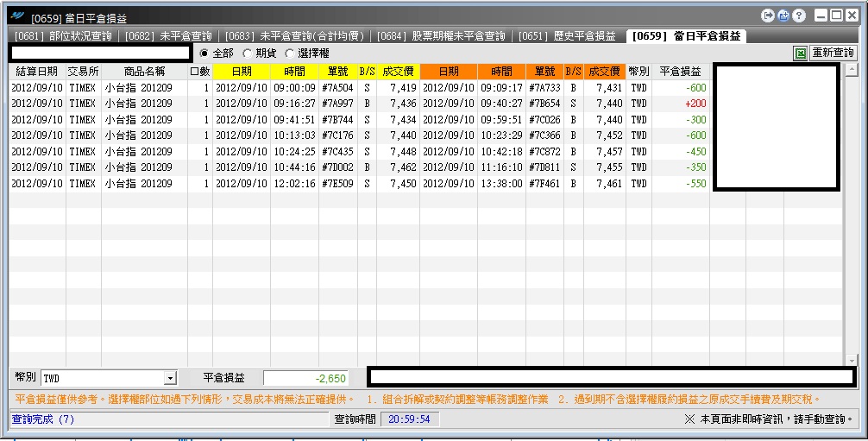Select the time cell 09:16:27
This screenshot has height=441, width=868.
(294, 104)
